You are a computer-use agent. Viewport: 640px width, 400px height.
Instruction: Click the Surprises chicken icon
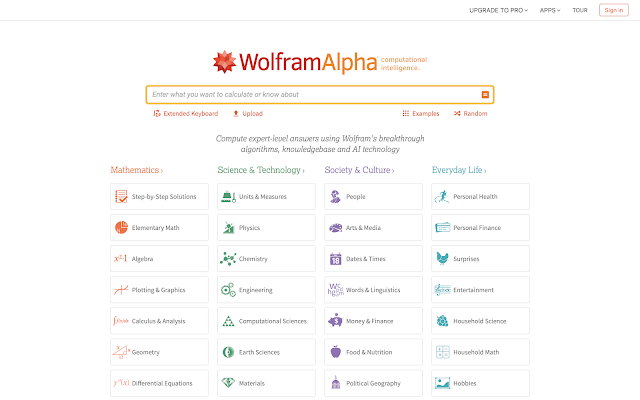coord(442,258)
